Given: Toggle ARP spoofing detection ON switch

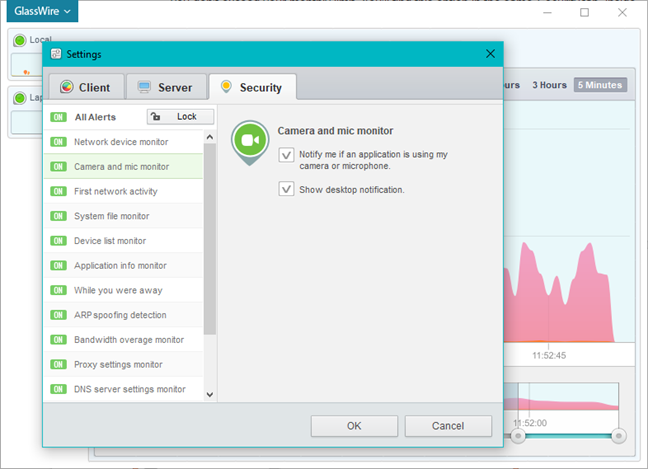Looking at the screenshot, I should point(58,315).
